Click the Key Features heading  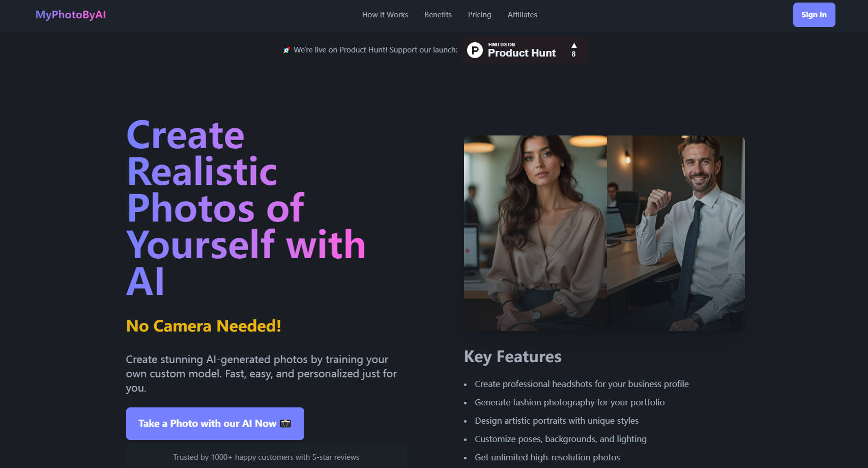point(513,357)
